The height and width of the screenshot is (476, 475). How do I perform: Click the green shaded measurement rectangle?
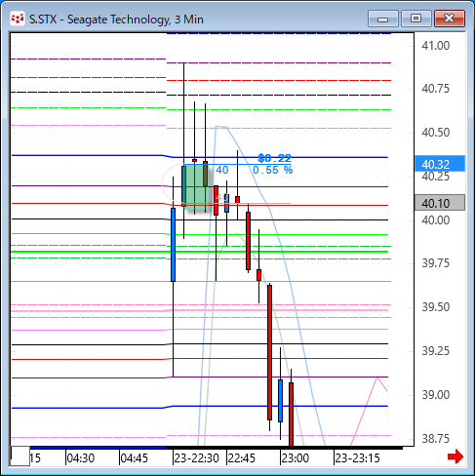click(x=196, y=186)
